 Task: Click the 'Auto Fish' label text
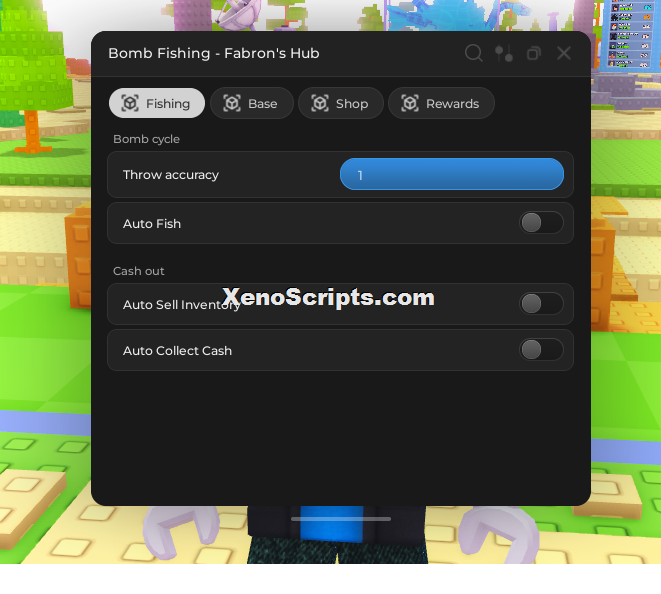(x=152, y=224)
